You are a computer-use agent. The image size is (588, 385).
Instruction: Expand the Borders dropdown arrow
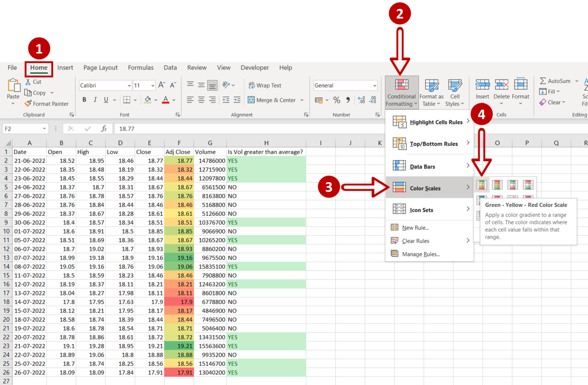click(x=135, y=100)
